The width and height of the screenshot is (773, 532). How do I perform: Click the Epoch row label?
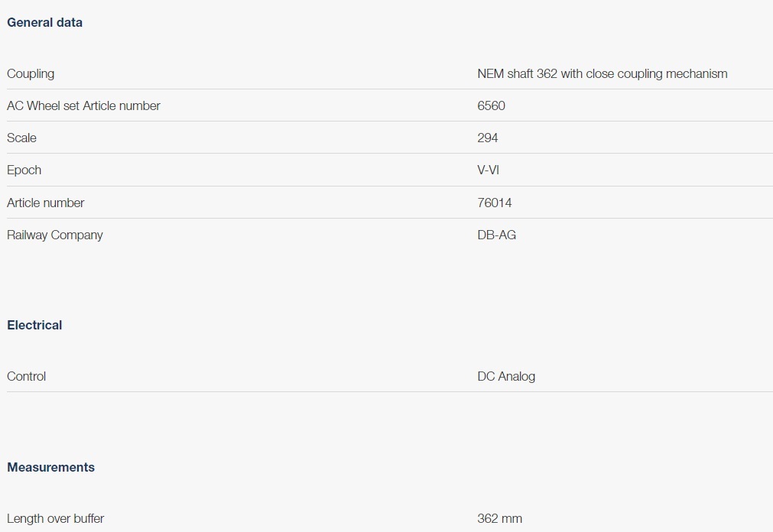(x=24, y=170)
